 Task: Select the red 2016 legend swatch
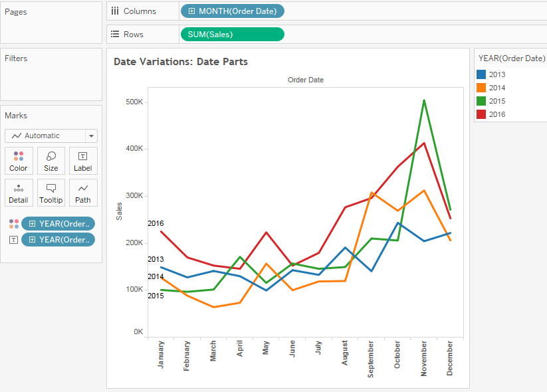point(481,114)
